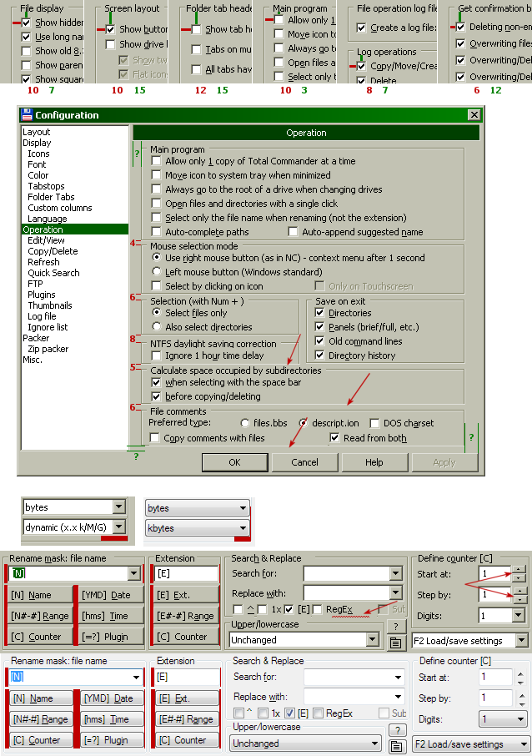This screenshot has height=756, width=532.
Task: Expand the Replace with dropdown in the XP-themed panel
Action: click(398, 697)
